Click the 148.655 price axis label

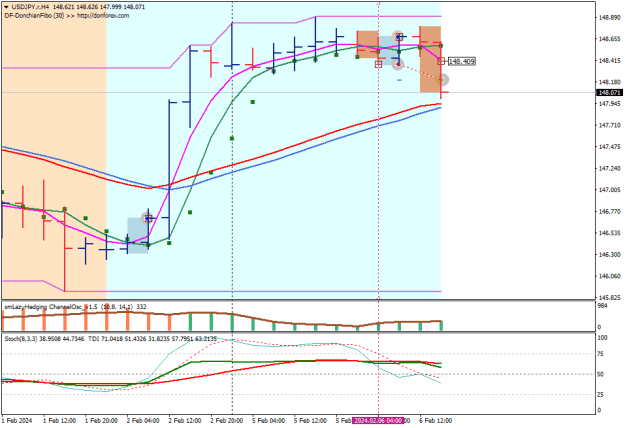610,39
